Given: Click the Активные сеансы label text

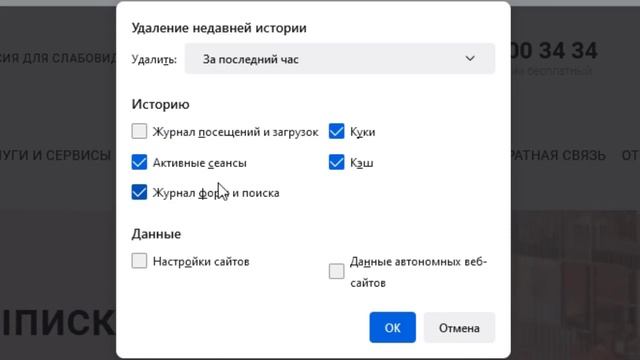Looking at the screenshot, I should coord(200,163).
